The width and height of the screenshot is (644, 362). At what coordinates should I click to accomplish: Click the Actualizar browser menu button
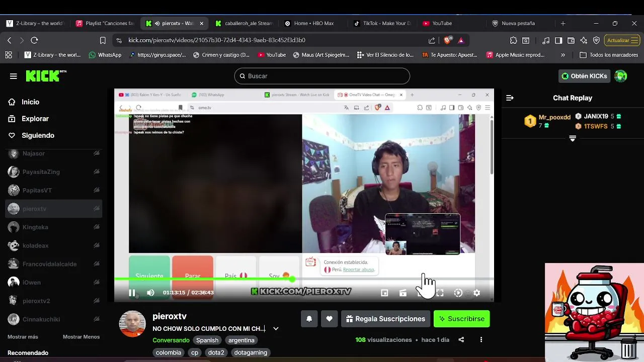tap(622, 40)
